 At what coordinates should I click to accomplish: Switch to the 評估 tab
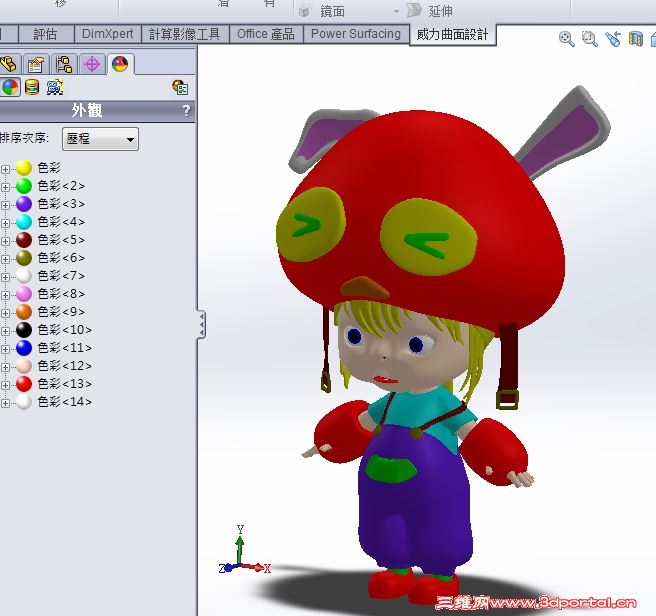[x=46, y=34]
